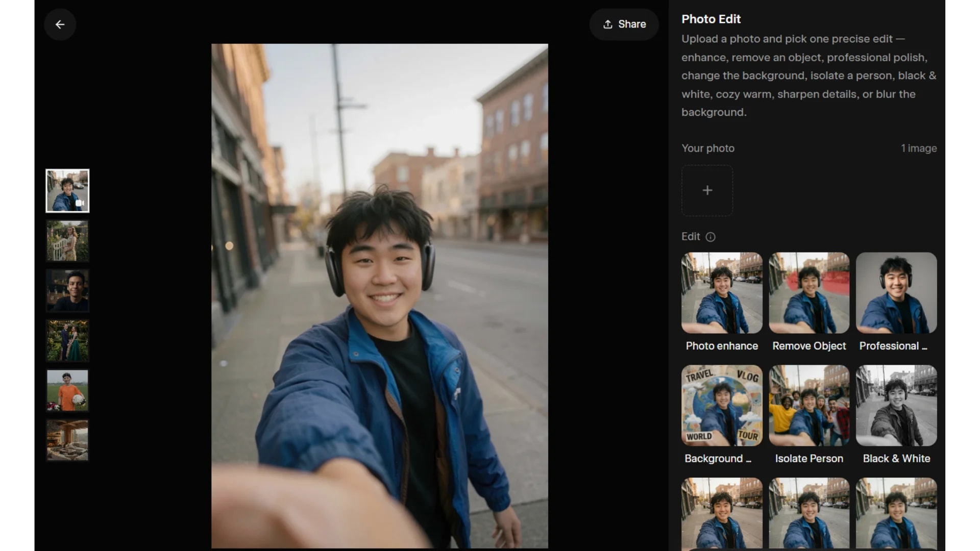Open the dark portrait man thumbnail
This screenshot has width=980, height=551.
[x=67, y=291]
